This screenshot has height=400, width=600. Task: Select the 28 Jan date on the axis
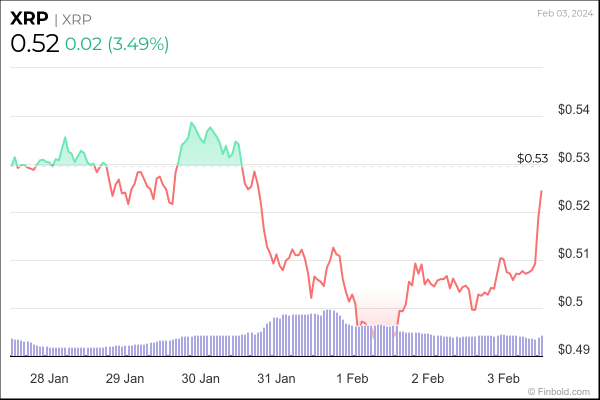pyautogui.click(x=49, y=379)
